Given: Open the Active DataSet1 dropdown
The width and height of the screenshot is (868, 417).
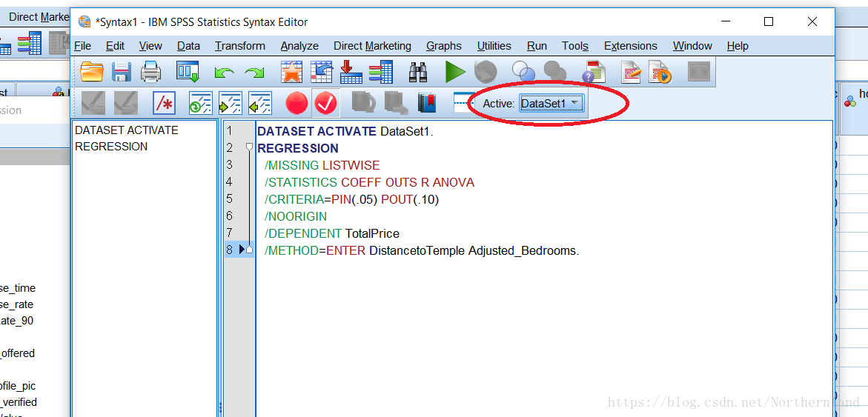Looking at the screenshot, I should point(551,104).
